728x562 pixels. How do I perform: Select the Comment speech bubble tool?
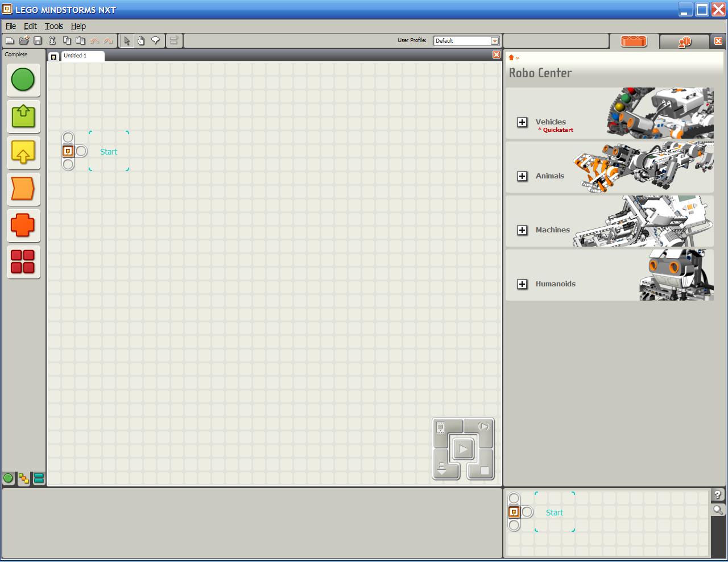coord(155,40)
